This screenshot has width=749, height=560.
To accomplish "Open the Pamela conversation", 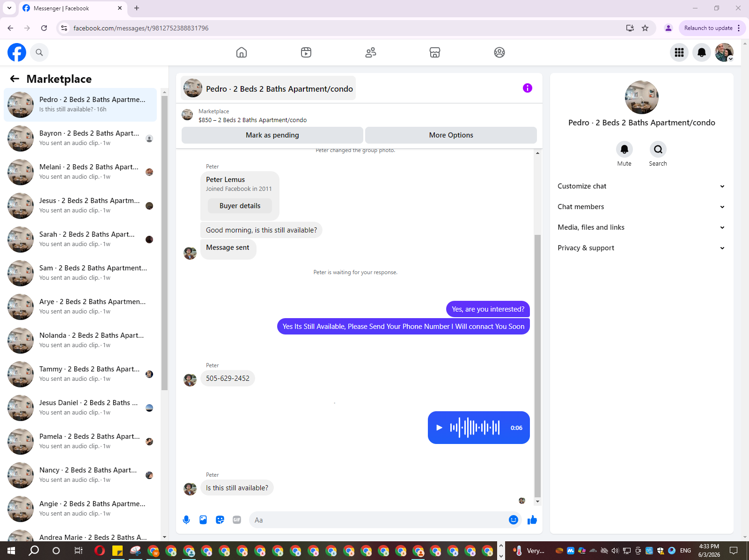I will [81, 442].
